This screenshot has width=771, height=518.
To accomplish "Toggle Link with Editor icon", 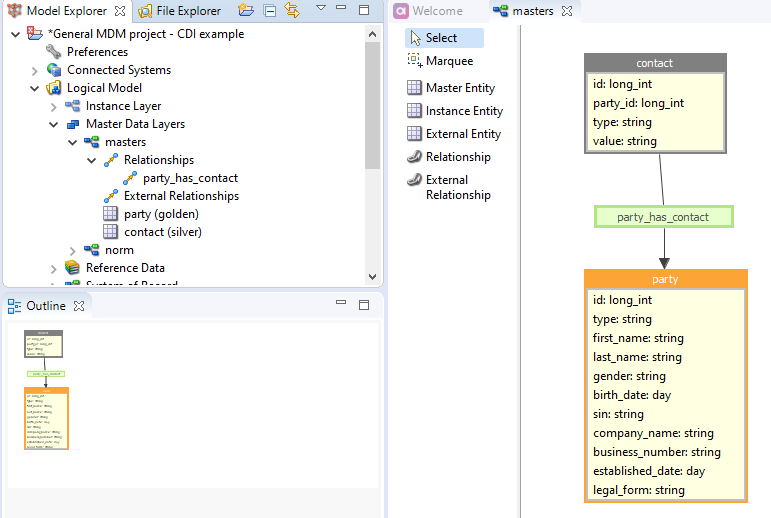I will pos(292,11).
